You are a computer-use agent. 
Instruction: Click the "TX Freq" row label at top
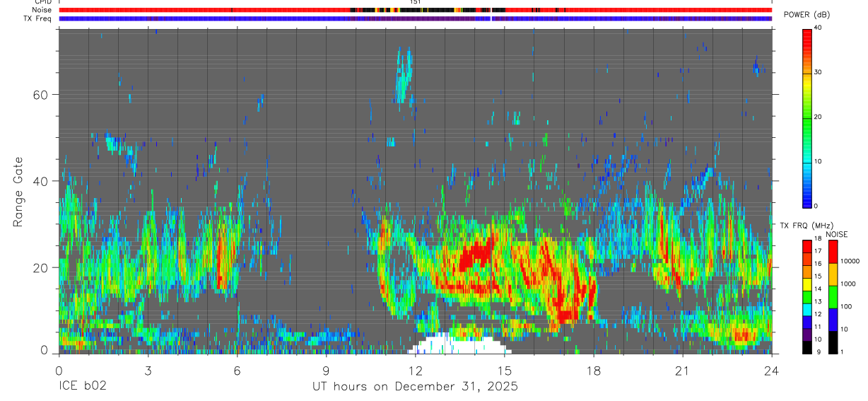39,18
